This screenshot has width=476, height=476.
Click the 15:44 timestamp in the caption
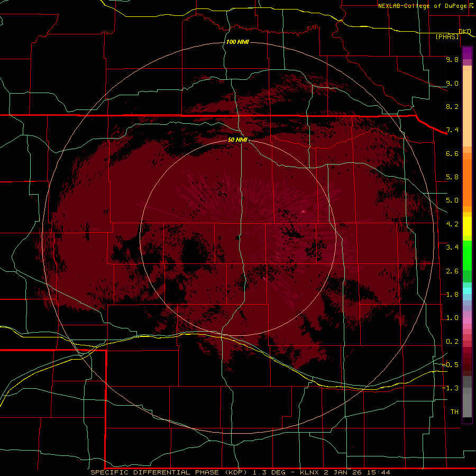click(378, 472)
